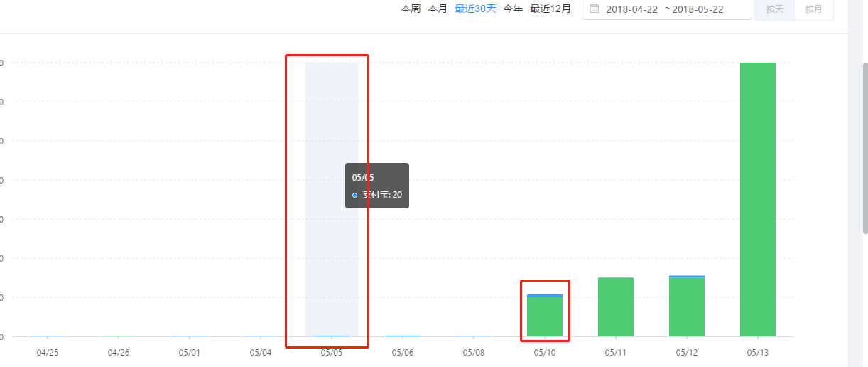This screenshot has height=367, width=868.
Task: Click the 05/13 axis label
Action: (758, 352)
